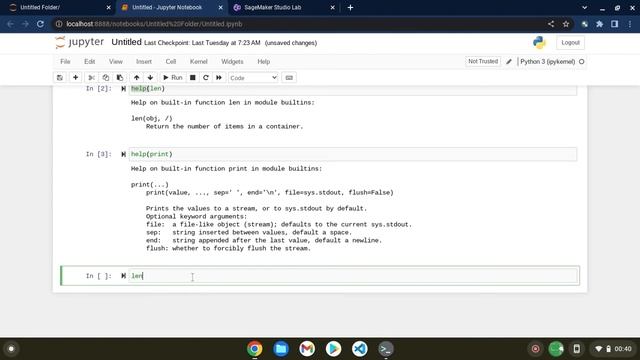Open the Edit menu
This screenshot has height=360, width=640.
click(89, 62)
